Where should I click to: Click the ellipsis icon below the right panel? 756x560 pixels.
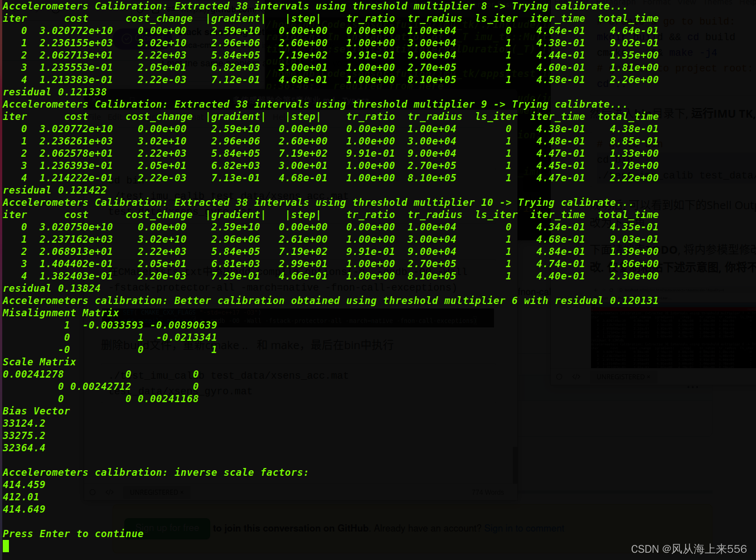[x=692, y=387]
